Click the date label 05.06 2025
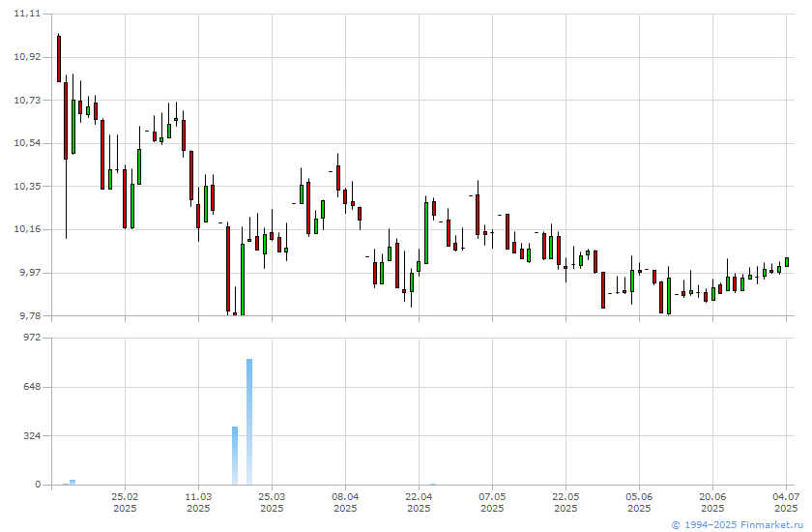Image resolution: width=812 pixels, height=532 pixels. pyautogui.click(x=639, y=502)
